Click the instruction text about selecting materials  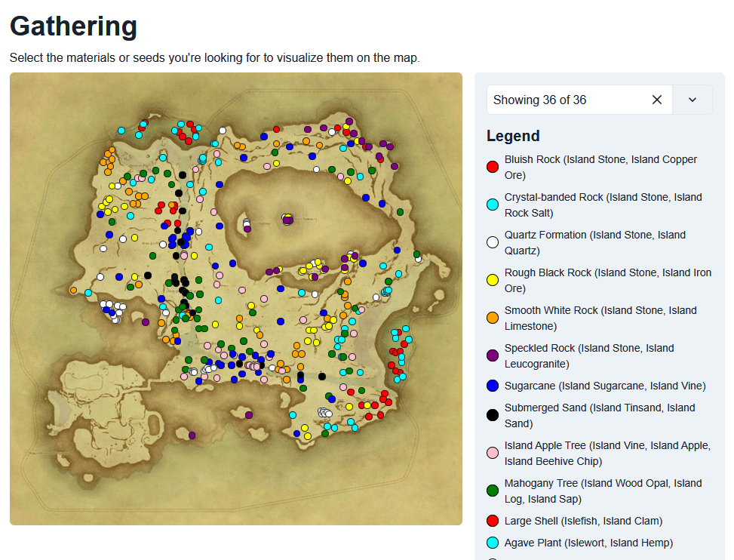(214, 57)
